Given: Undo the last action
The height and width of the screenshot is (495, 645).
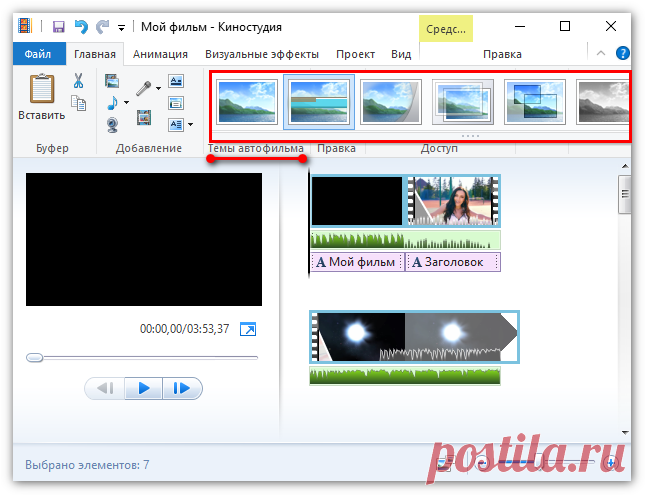Looking at the screenshot, I should coord(81,27).
